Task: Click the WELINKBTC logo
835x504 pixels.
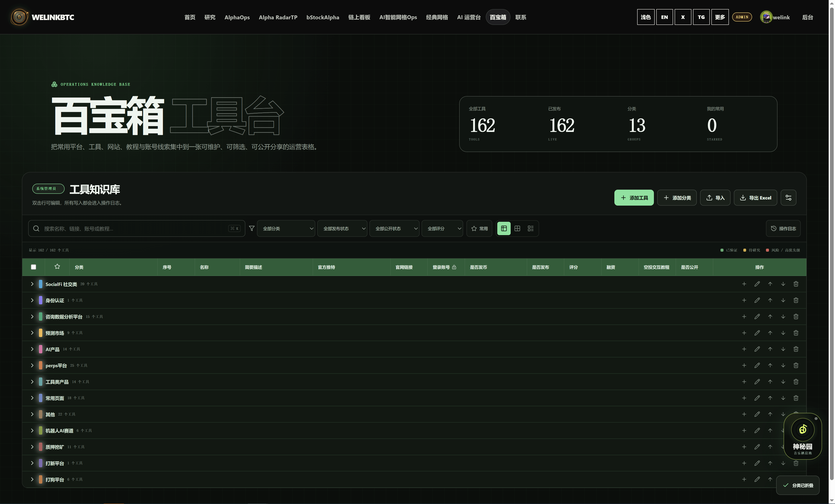Action: (42, 17)
